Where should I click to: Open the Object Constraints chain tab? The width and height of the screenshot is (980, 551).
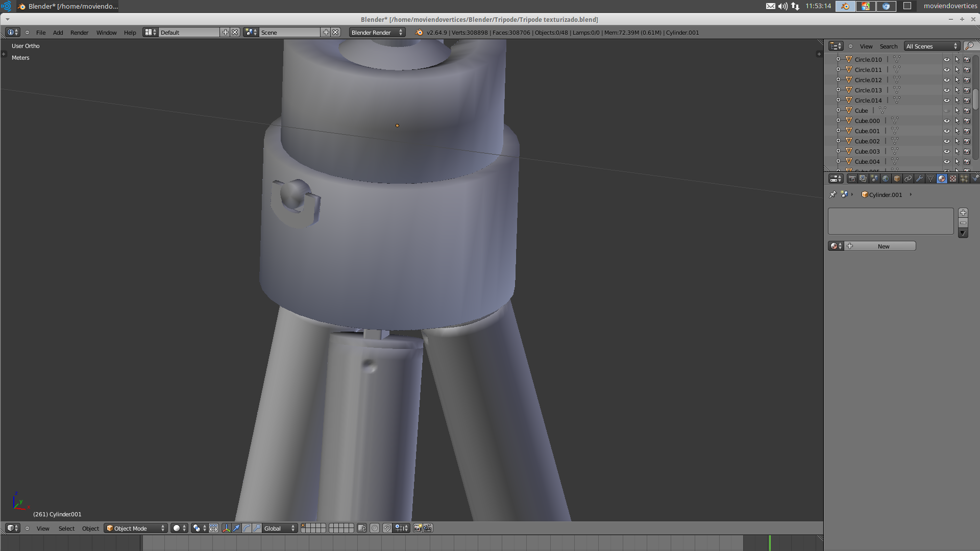click(908, 179)
